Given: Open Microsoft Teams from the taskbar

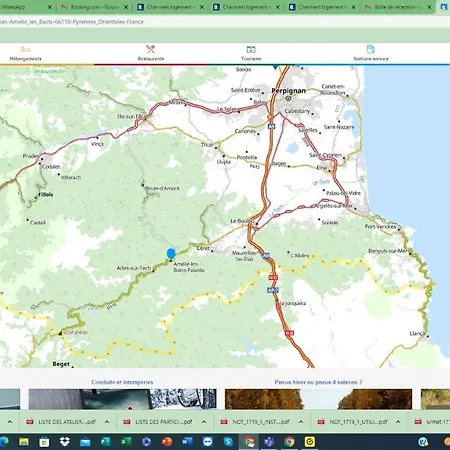Looking at the screenshot, I should click(x=269, y=442).
